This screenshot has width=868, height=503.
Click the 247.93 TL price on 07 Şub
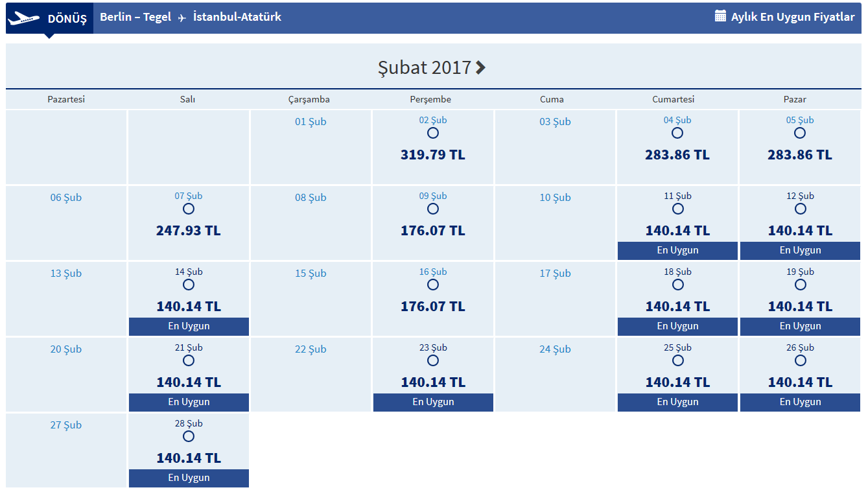pos(189,231)
